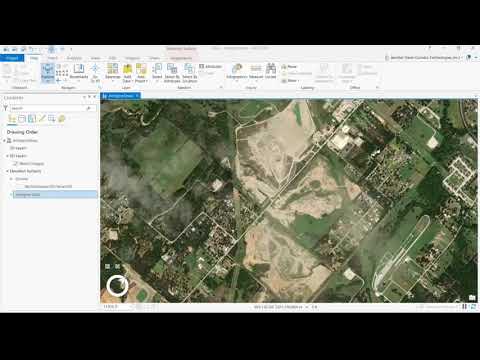The height and width of the screenshot is (360, 480).
Task: Click the navigator compass on the map
Action: 117,286
